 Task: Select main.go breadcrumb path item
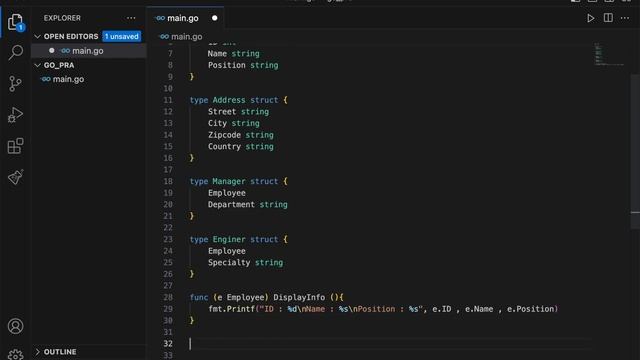click(187, 37)
